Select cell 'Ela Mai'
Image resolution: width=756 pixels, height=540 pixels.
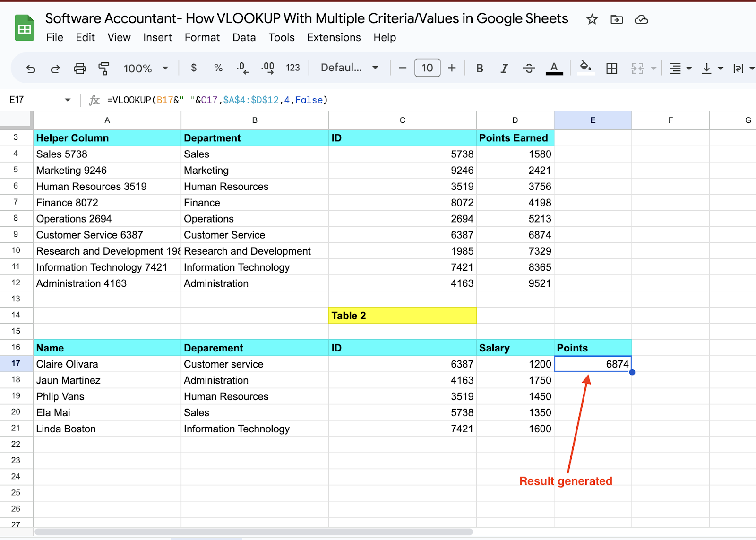[x=107, y=413]
